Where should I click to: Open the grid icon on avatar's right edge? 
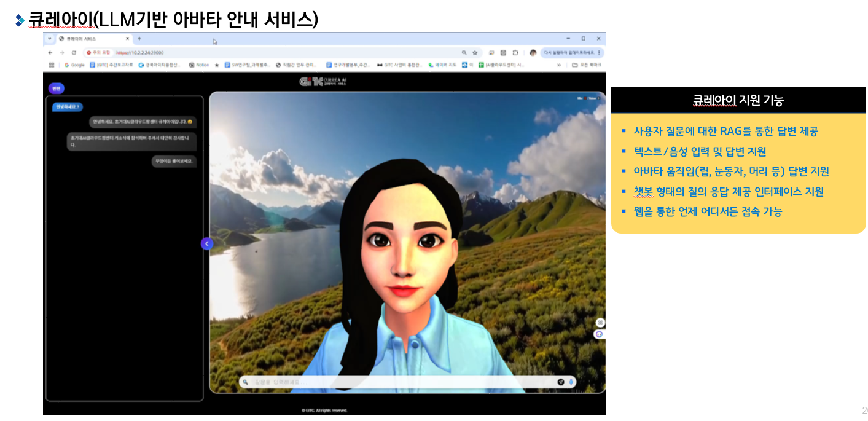[x=600, y=323]
